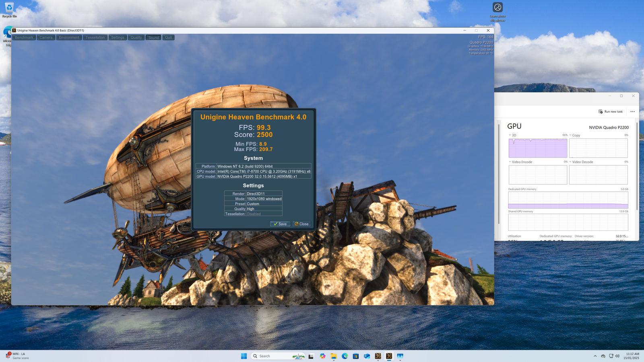
Task: Click the Run new task icon in Task Manager
Action: click(x=601, y=111)
